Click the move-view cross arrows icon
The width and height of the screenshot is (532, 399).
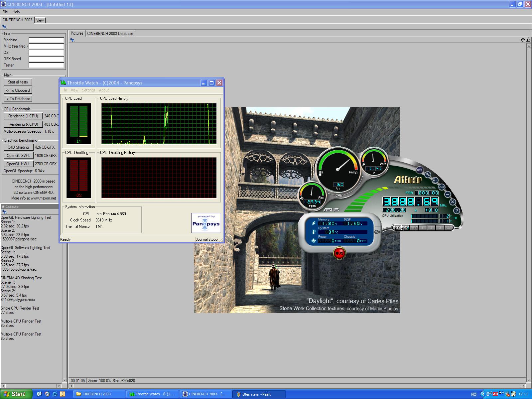point(523,40)
